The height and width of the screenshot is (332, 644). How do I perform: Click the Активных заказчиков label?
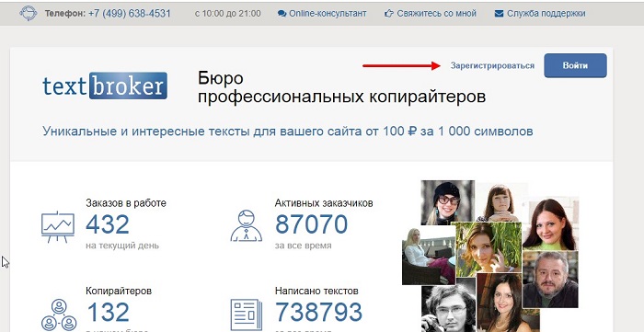coord(324,202)
